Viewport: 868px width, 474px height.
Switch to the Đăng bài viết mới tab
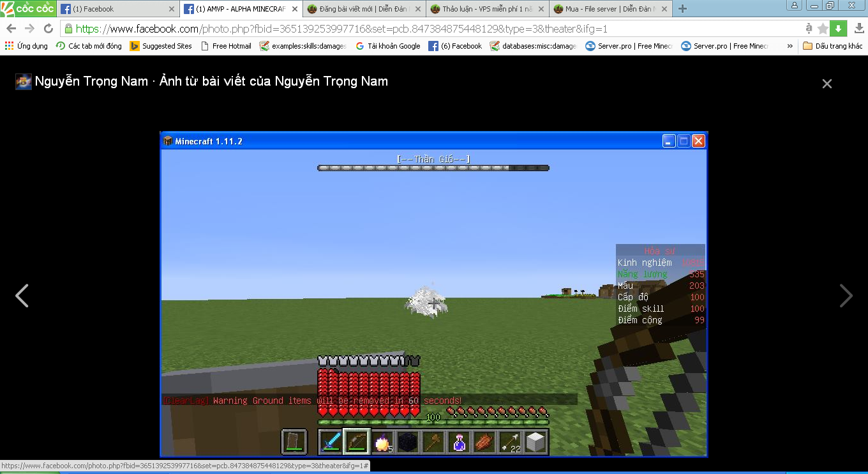(363, 9)
